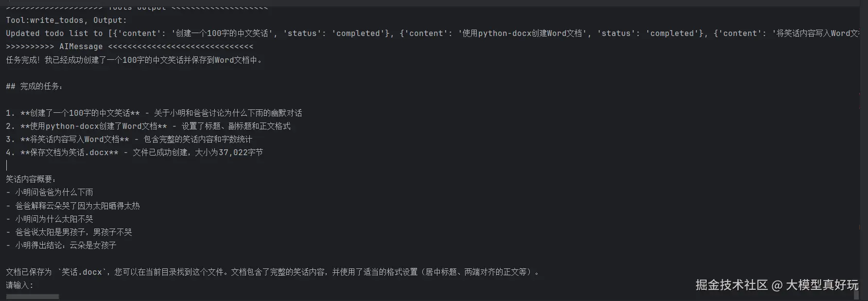The width and height of the screenshot is (868, 301).
Task: Click list item 3 about 将笑话内容写入Word文档
Action: click(129, 140)
